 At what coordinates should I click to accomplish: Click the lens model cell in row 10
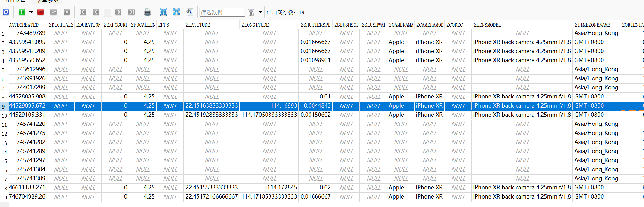click(522, 115)
